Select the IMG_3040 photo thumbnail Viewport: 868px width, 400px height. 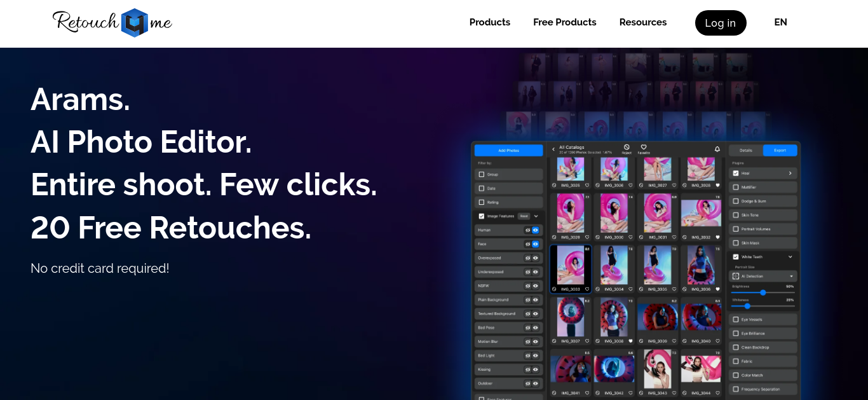click(x=701, y=316)
